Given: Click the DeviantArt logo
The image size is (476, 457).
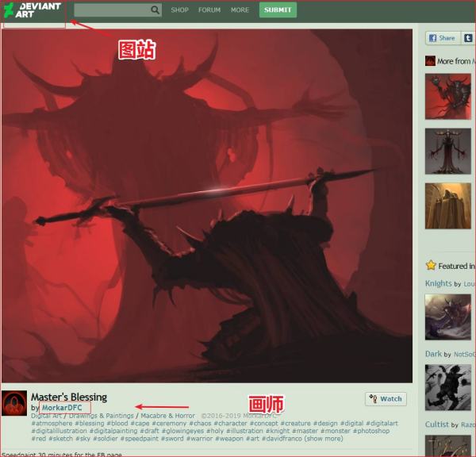Looking at the screenshot, I should click(33, 10).
